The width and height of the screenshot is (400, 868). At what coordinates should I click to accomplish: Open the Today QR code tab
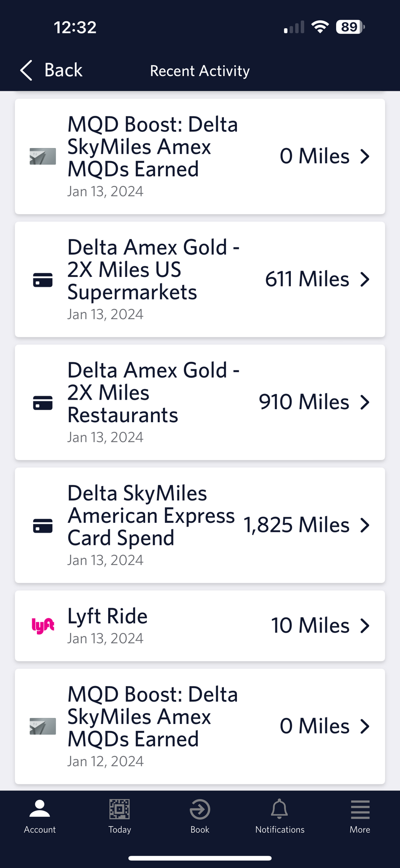tap(120, 817)
